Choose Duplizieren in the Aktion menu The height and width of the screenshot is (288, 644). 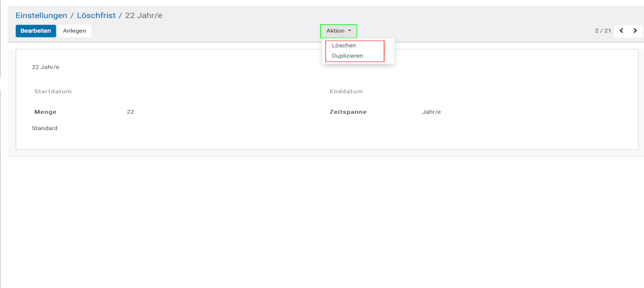coord(348,56)
